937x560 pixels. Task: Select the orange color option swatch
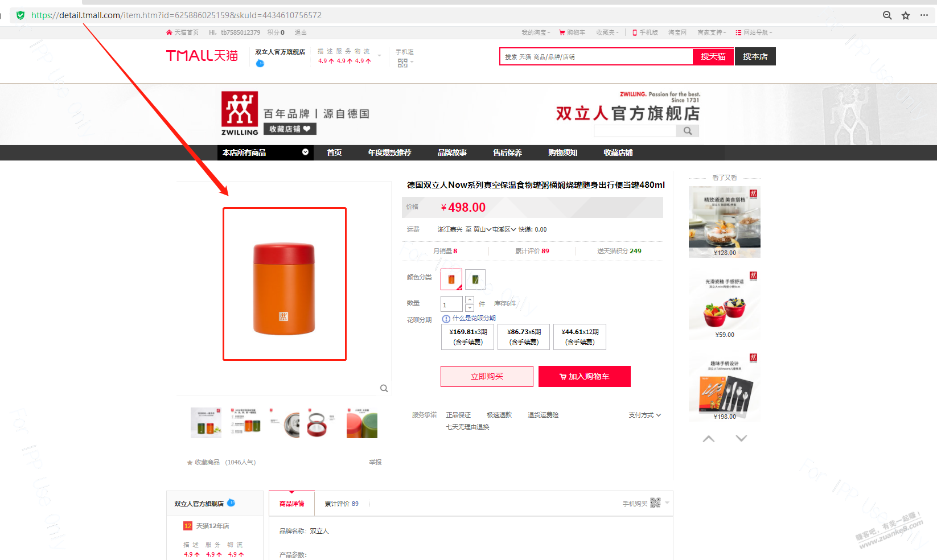[451, 279]
